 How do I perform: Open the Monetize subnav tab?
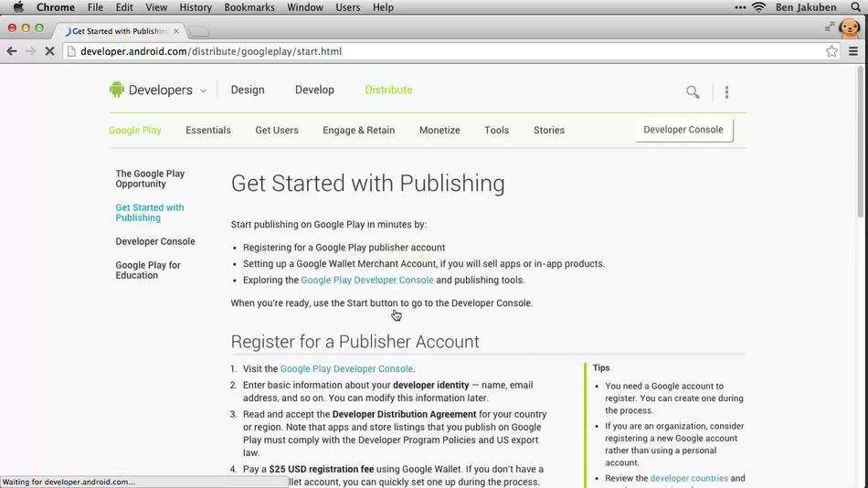coord(439,130)
